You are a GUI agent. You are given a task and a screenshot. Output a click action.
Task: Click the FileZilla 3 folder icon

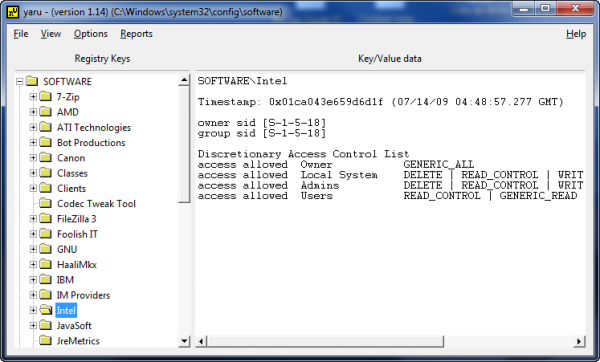(46, 219)
